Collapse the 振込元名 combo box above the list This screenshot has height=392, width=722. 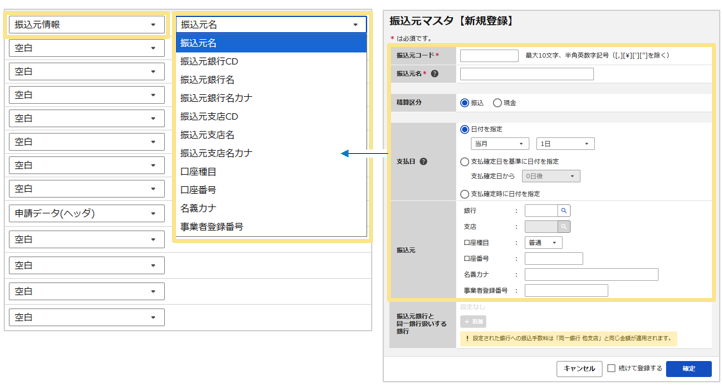click(x=271, y=24)
